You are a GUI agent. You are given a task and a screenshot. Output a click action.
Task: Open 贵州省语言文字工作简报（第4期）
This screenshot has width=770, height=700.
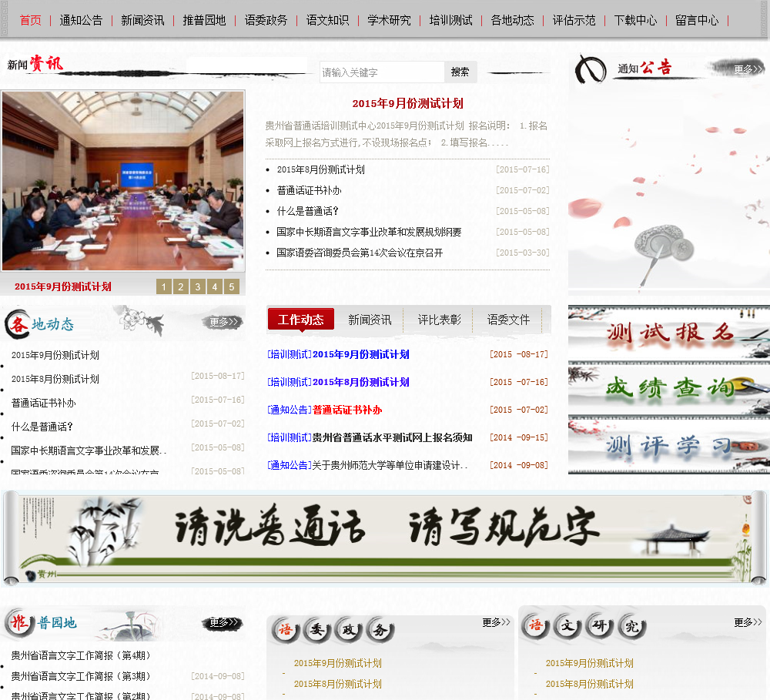tap(81, 656)
